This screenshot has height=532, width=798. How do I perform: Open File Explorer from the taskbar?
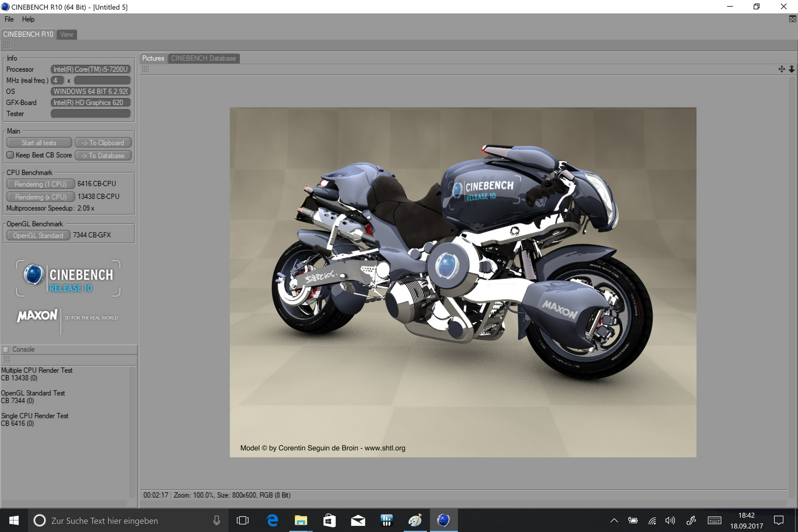coord(301,520)
